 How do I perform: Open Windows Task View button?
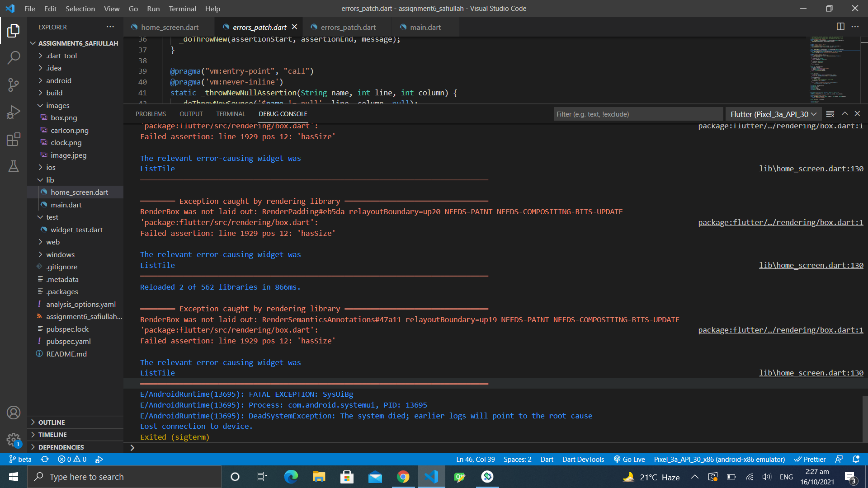click(262, 477)
